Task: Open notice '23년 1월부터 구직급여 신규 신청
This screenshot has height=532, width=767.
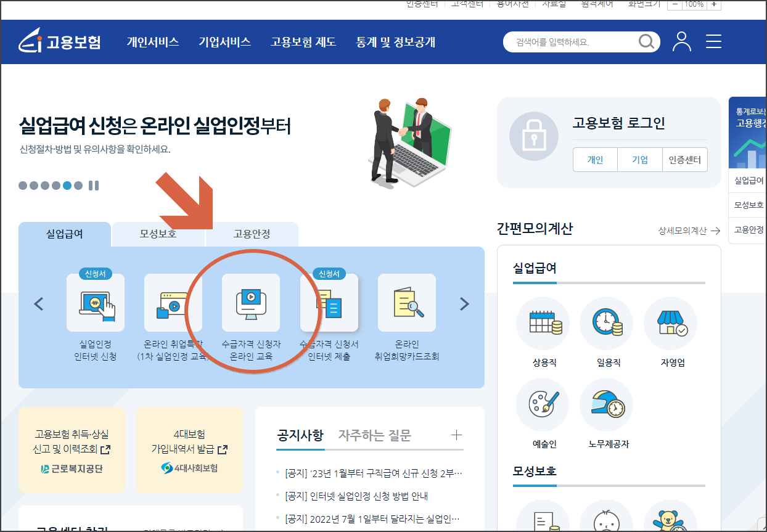Action: (x=374, y=473)
